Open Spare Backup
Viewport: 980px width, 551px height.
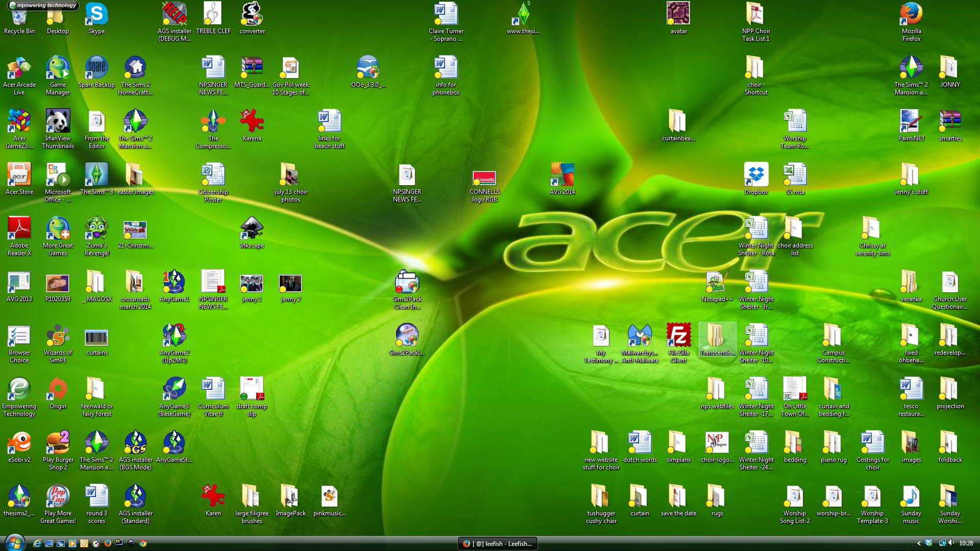coord(96,71)
